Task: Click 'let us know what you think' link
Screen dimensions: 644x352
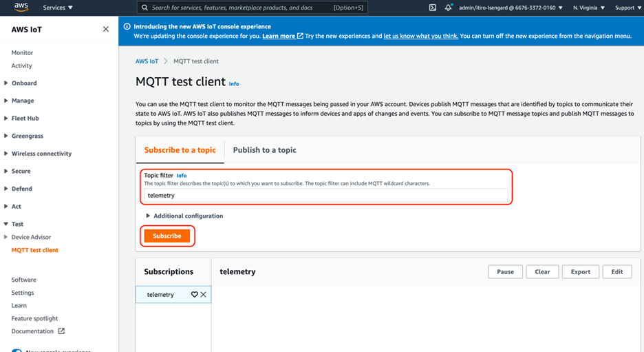Action: pyautogui.click(x=420, y=37)
